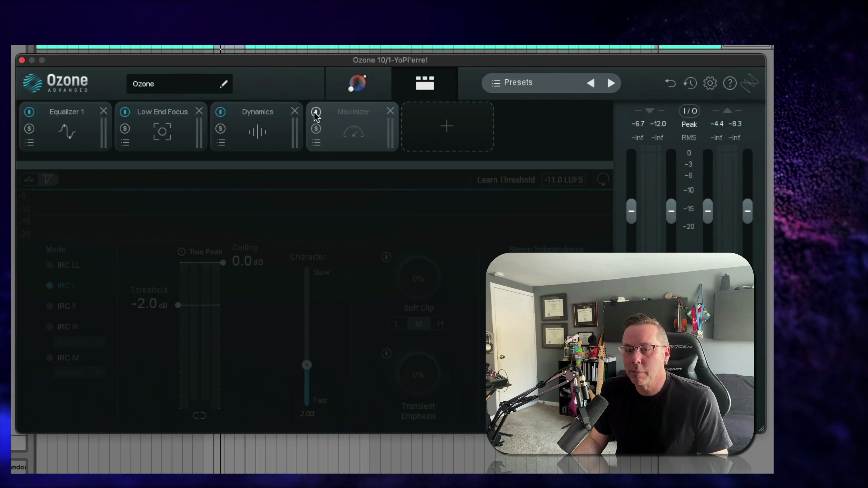
Task: Select the Equalizer 1 curve icon
Action: (67, 132)
